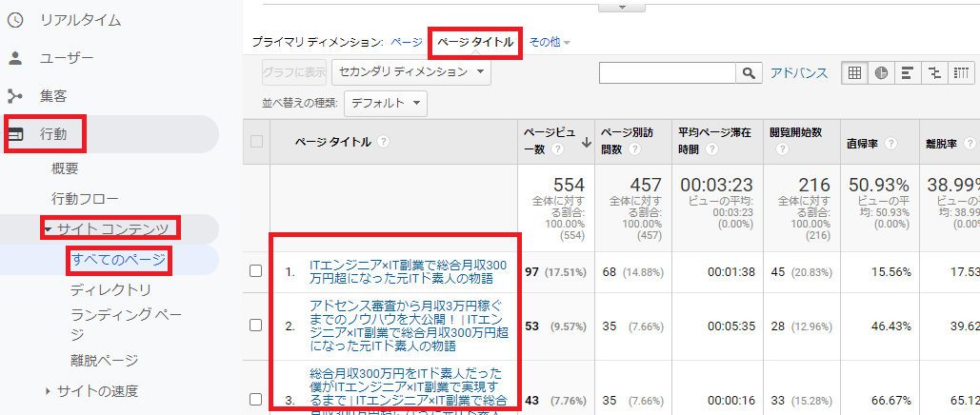Open help for ページ タイトル column
This screenshot has width=980, height=415.
(x=383, y=142)
